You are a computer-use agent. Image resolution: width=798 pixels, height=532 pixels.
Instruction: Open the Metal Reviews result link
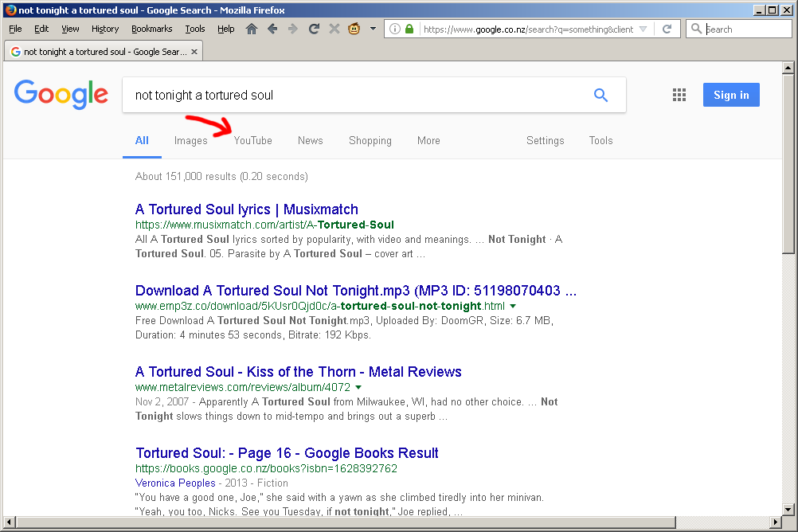click(x=298, y=372)
